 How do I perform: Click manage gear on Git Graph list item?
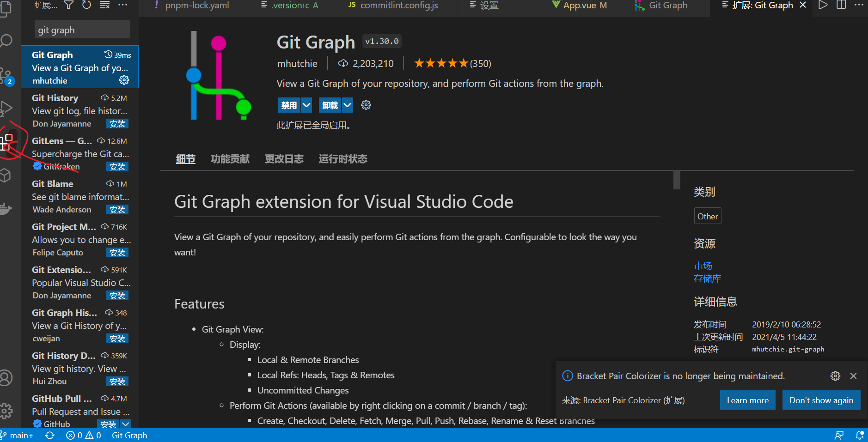[x=124, y=80]
